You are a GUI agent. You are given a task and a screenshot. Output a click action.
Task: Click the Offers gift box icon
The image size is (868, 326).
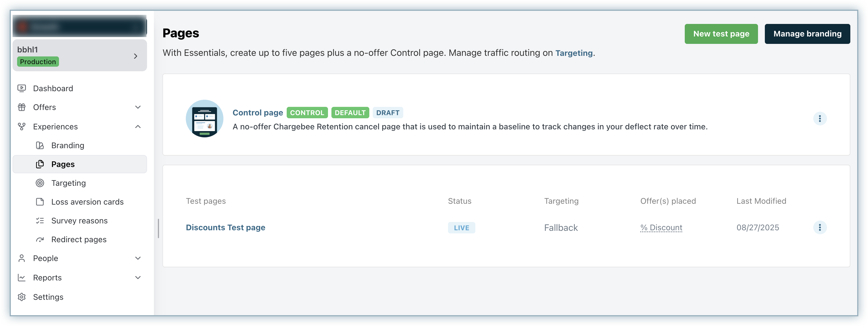point(22,107)
